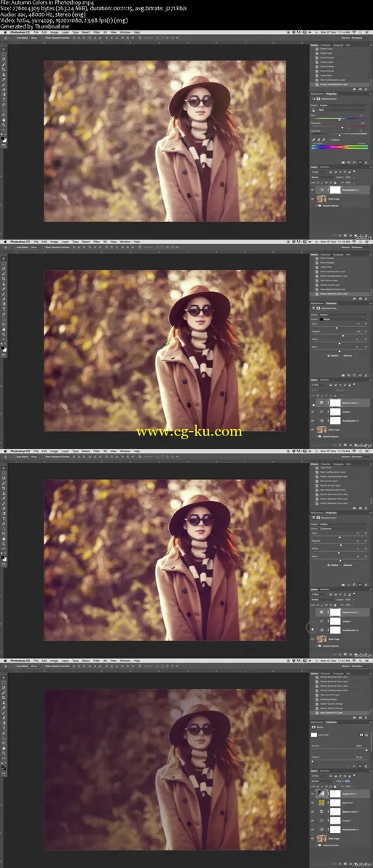Click apply mask icon in the Masks footer
This screenshot has height=868, width=373.
(x=354, y=766)
